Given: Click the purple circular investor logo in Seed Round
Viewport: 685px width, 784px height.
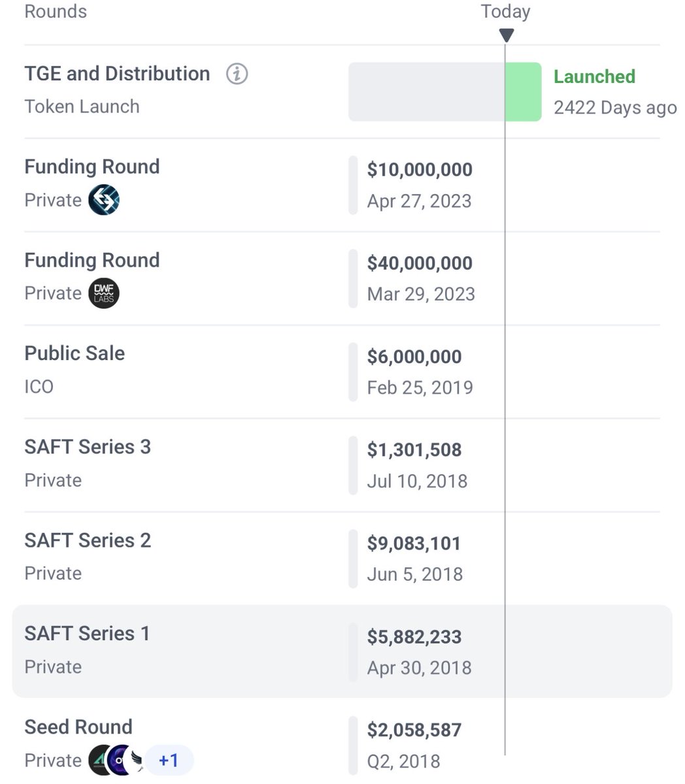Looking at the screenshot, I should [120, 760].
